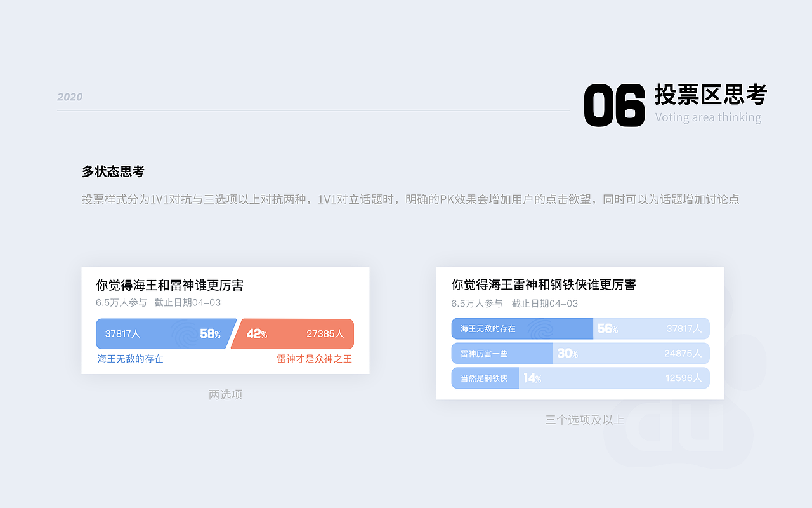The image size is (812, 508).
Task: Click the fingerprint icon in the 56% row
Action: (x=541, y=329)
